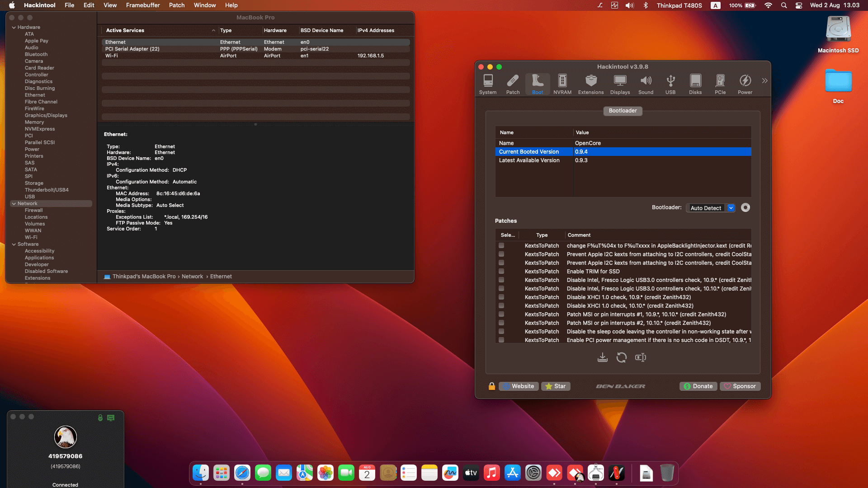Click the refresh patches icon
Image resolution: width=868 pixels, height=488 pixels.
click(x=622, y=357)
